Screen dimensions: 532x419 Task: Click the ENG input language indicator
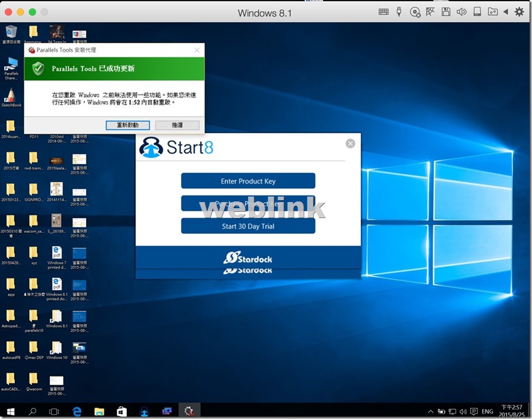pos(487,412)
